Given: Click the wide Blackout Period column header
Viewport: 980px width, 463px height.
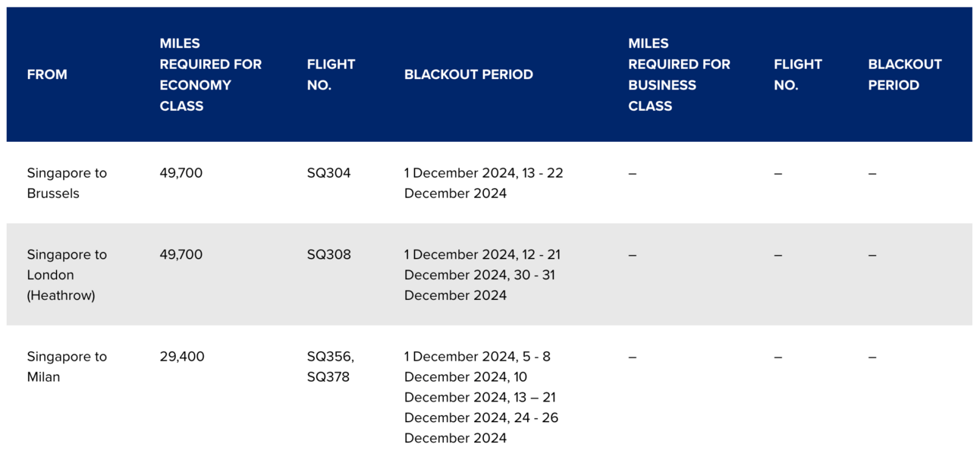Looking at the screenshot, I should point(469,74).
